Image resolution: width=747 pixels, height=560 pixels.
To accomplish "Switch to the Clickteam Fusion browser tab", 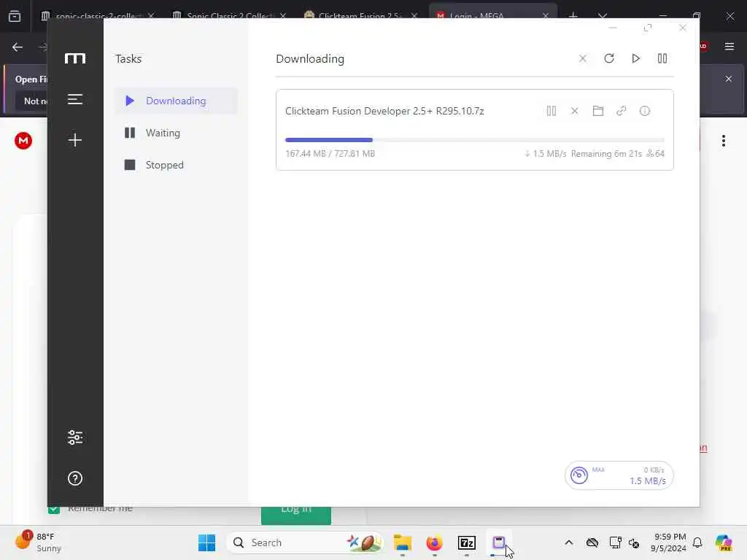I will click(360, 16).
